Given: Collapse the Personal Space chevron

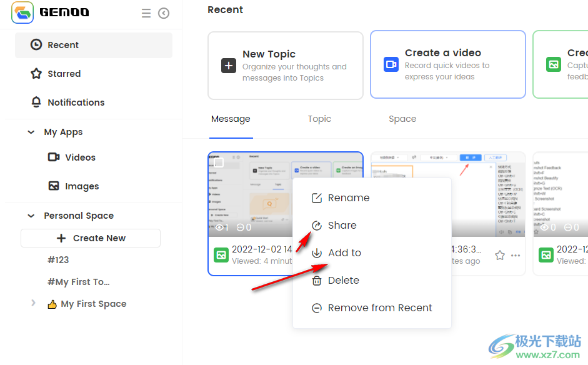Looking at the screenshot, I should (x=31, y=216).
